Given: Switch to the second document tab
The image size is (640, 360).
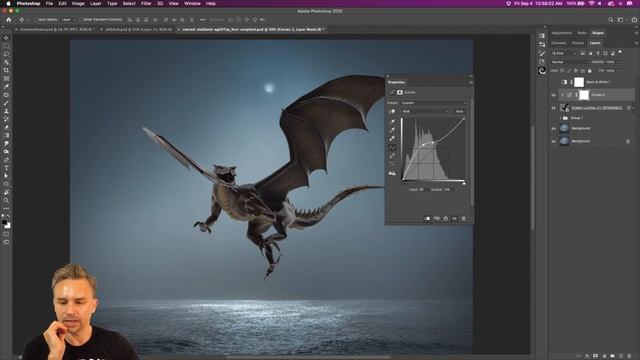Looking at the screenshot, I should tap(138, 29).
